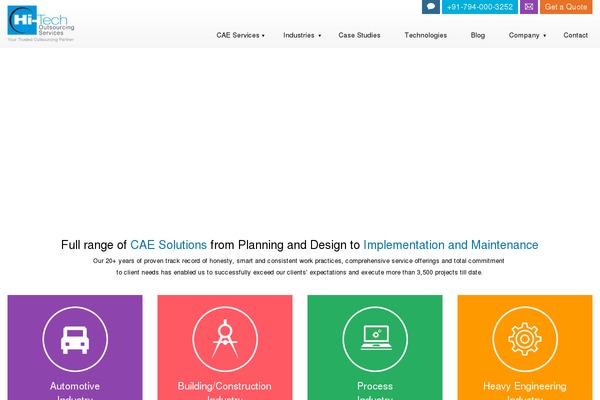
Task: Click the CAE Solutions blue heading text
Action: click(168, 245)
